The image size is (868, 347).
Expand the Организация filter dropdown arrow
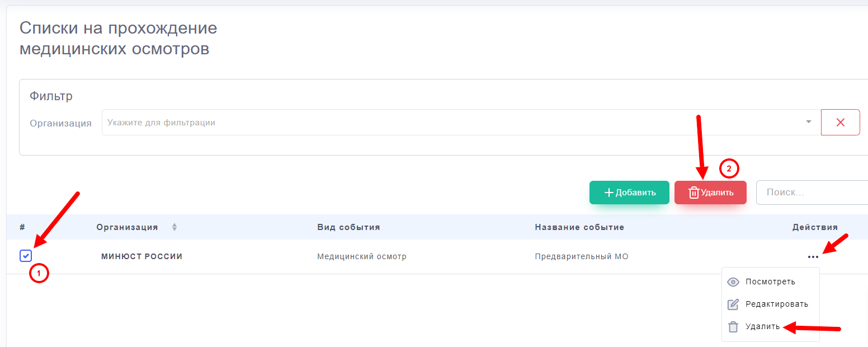(x=808, y=123)
